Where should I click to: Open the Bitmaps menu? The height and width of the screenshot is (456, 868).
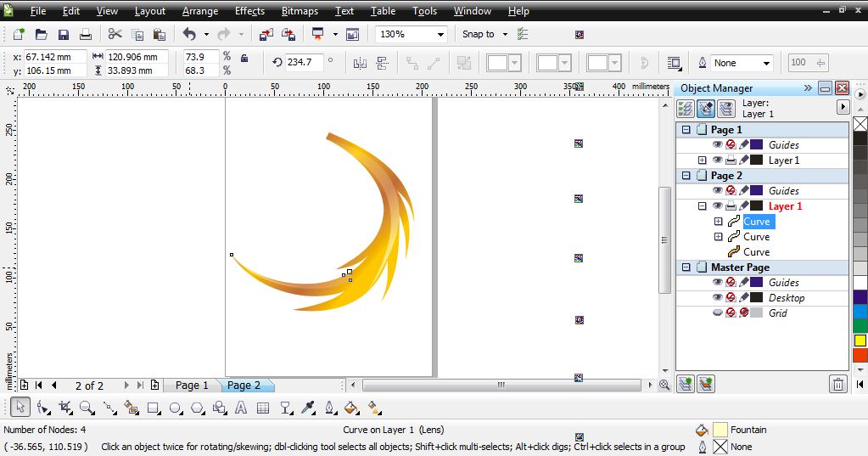click(x=300, y=11)
